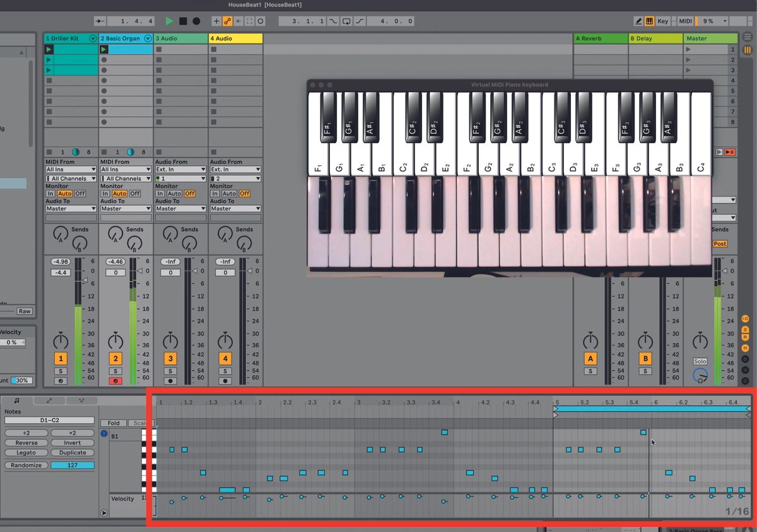Toggle track 2 activator button
This screenshot has width=757, height=532.
[x=115, y=359]
